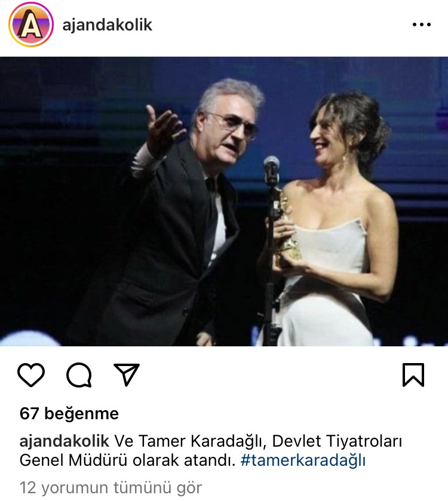Like the post with the heart icon
The height and width of the screenshot is (501, 448).
point(31,375)
